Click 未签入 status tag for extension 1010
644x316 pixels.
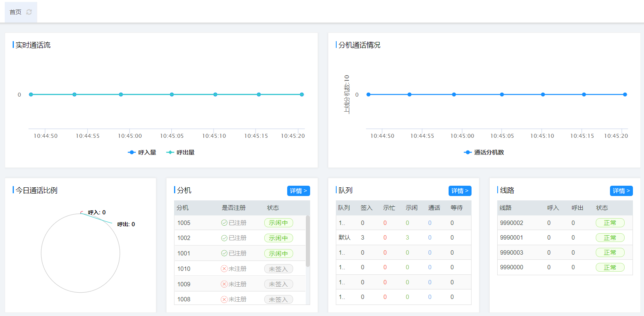click(278, 269)
